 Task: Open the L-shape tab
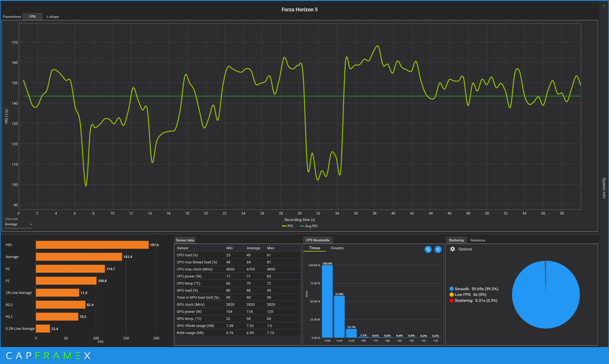53,17
